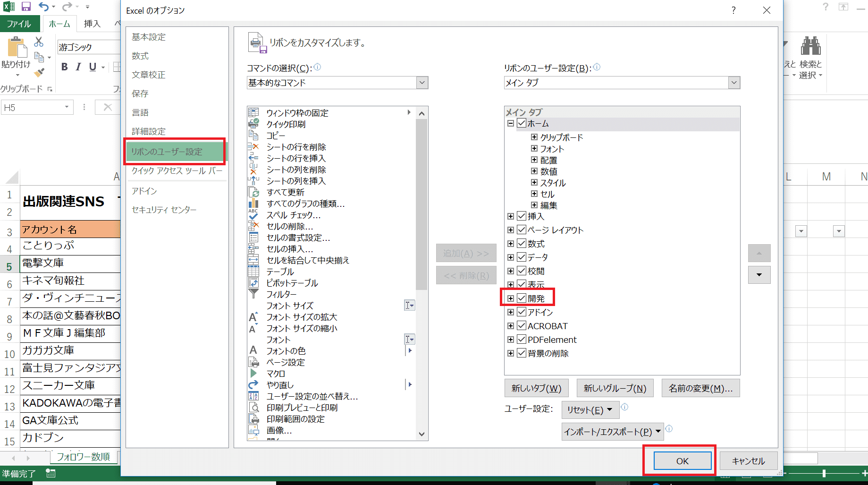Expand the PDFelement tab node

click(x=511, y=340)
